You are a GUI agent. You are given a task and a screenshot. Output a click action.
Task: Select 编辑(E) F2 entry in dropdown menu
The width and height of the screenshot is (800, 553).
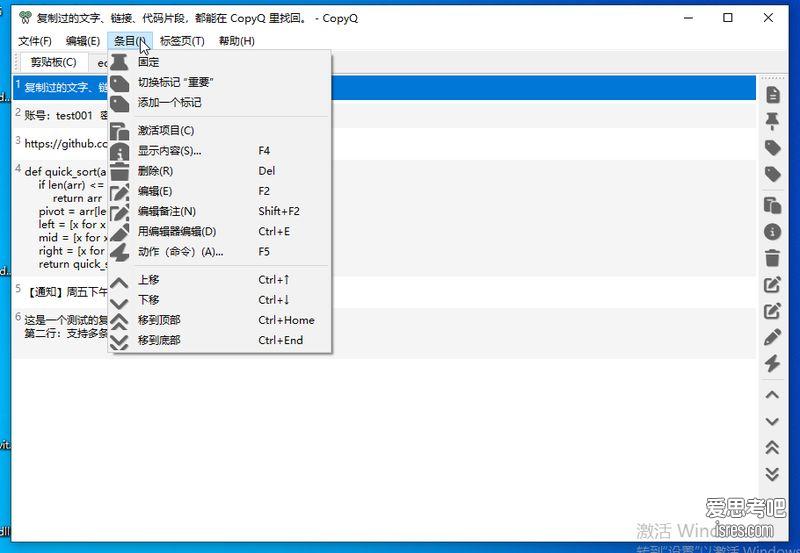pos(220,191)
